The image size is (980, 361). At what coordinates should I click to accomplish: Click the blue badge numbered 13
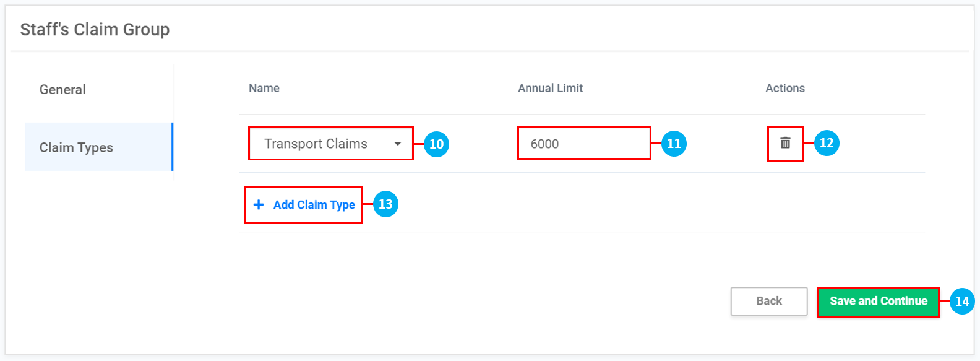(385, 204)
